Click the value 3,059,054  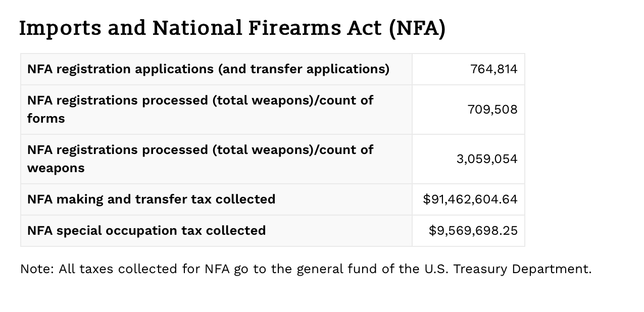487,159
